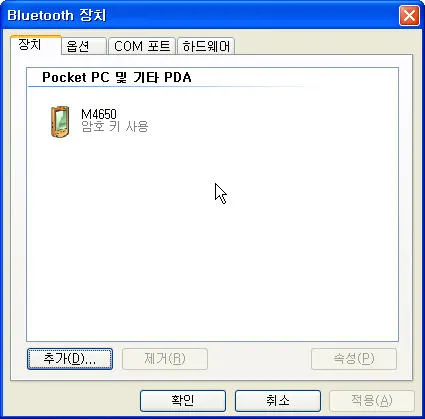
Task: Click empty white area of device list
Action: [x=213, y=250]
